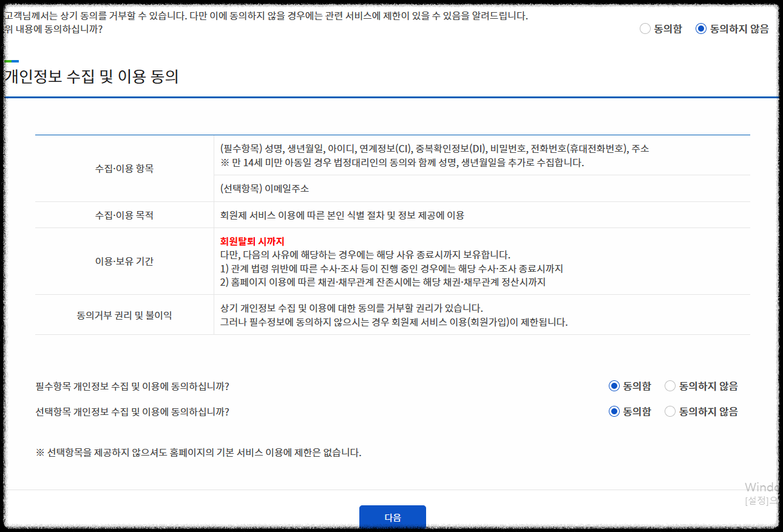Select 동의하지 않음 for 필수항목 consent
Viewport: 783px width, 532px height.
[669, 385]
